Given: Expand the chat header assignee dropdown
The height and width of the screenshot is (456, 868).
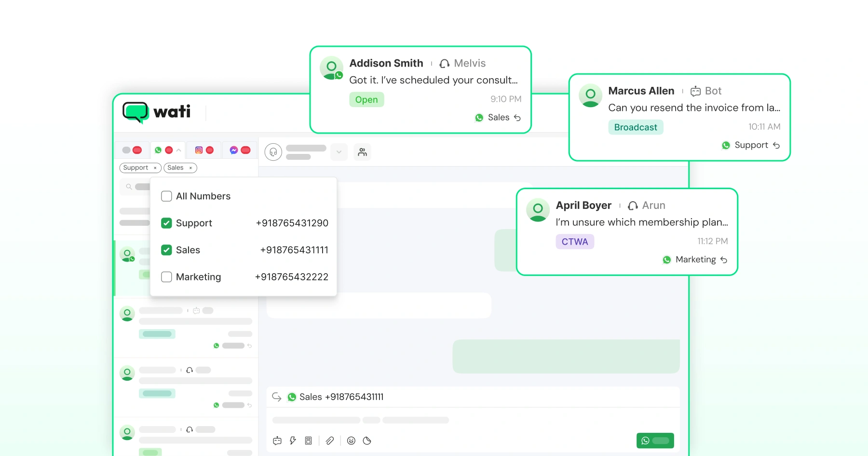Looking at the screenshot, I should point(339,152).
